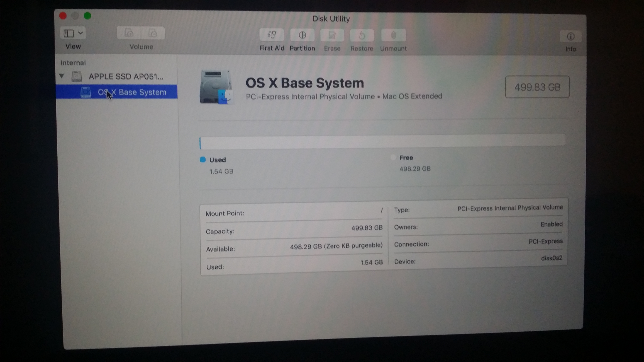Click the Erase toolbar icon
644x362 pixels.
[x=332, y=35]
